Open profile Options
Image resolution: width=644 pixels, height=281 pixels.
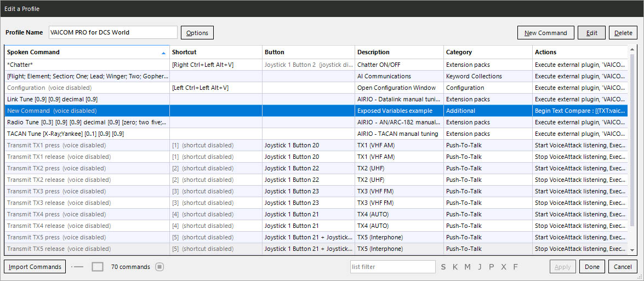197,33
